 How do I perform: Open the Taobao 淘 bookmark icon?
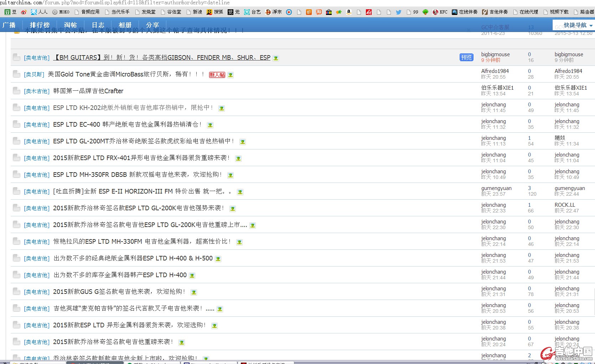pyautogui.click(x=319, y=12)
